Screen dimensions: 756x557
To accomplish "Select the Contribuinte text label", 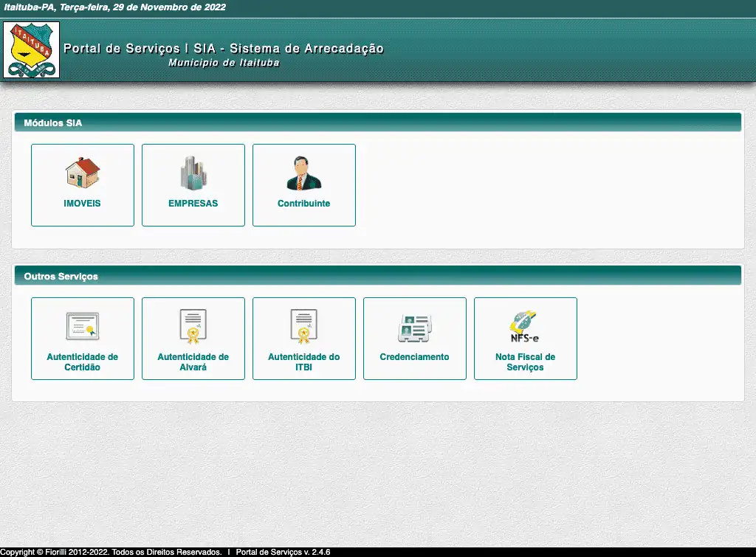I will click(x=304, y=204).
